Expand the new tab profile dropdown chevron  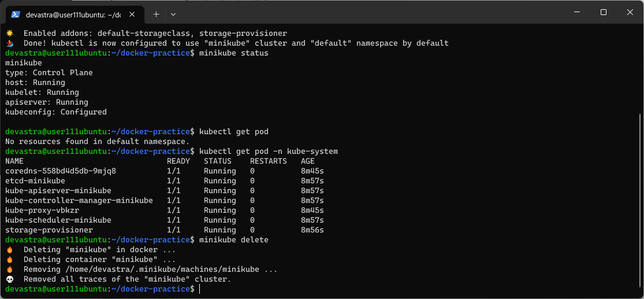173,14
